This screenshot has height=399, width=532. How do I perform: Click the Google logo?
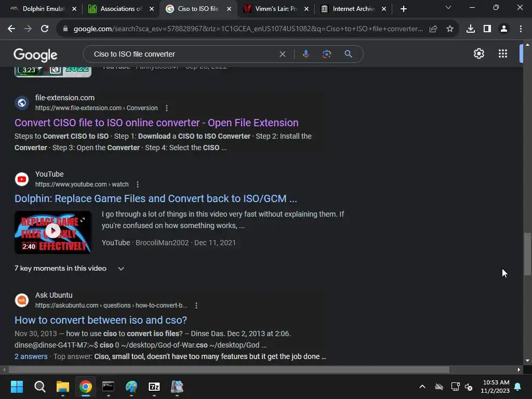35,55
